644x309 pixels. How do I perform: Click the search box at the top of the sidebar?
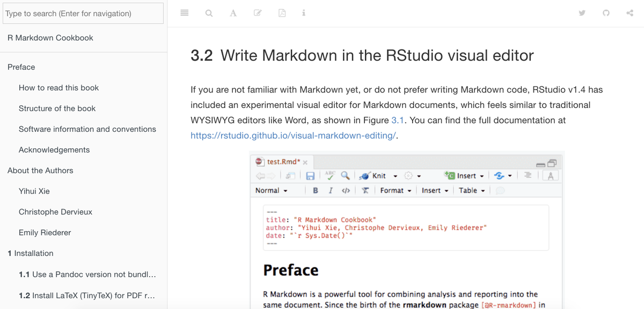83,13
